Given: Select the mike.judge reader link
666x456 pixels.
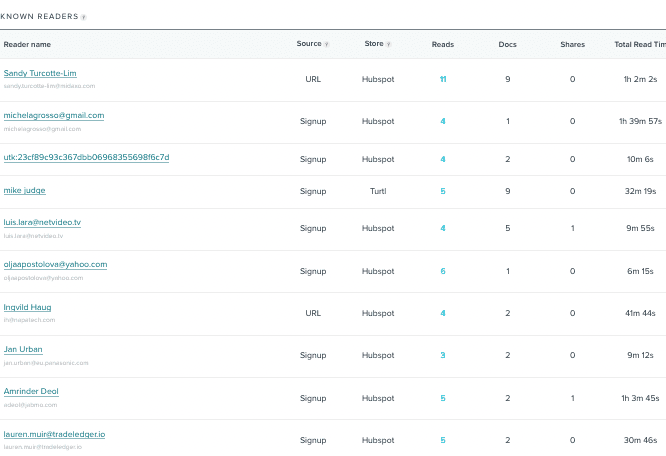Looking at the screenshot, I should (25, 190).
